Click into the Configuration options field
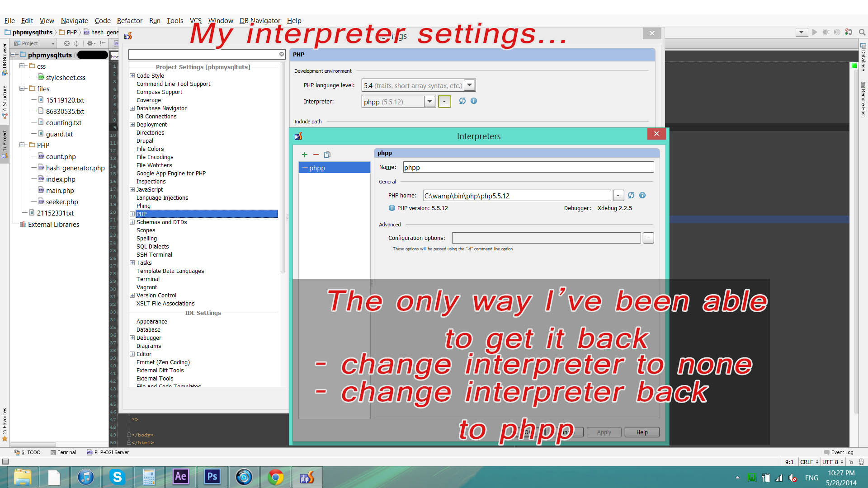This screenshot has width=868, height=488. 546,238
